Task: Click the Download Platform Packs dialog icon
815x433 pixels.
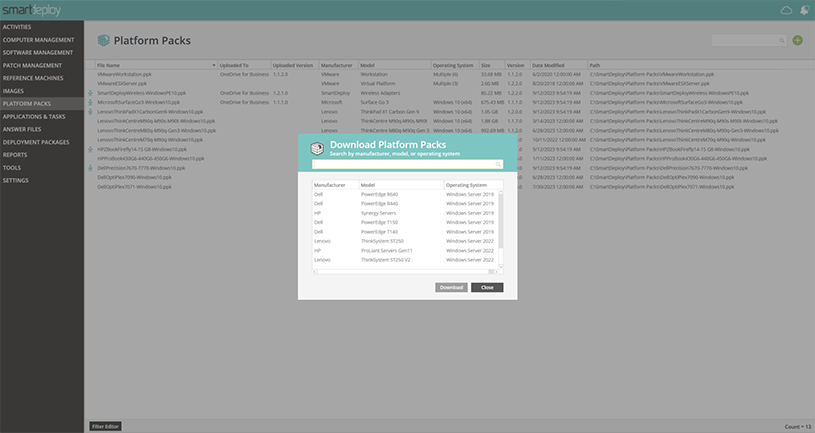Action: 317,148
